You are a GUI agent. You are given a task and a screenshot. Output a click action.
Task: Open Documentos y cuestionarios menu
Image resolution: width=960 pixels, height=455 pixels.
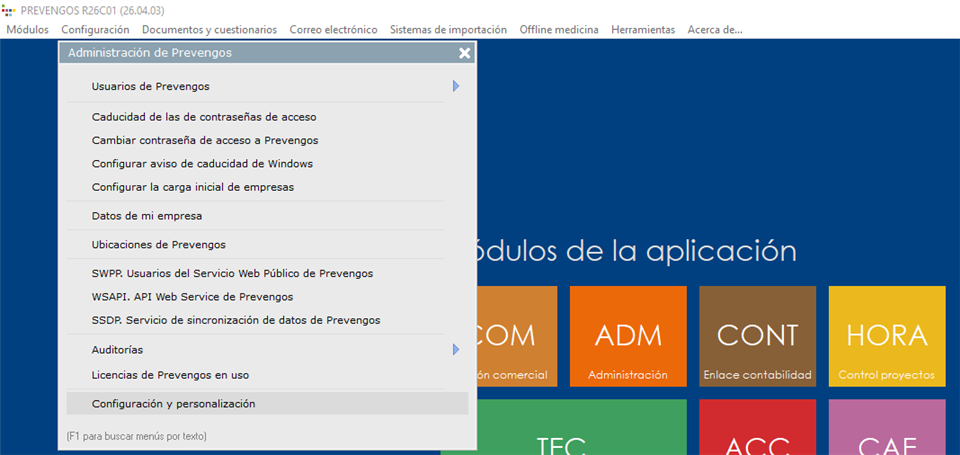click(x=209, y=30)
